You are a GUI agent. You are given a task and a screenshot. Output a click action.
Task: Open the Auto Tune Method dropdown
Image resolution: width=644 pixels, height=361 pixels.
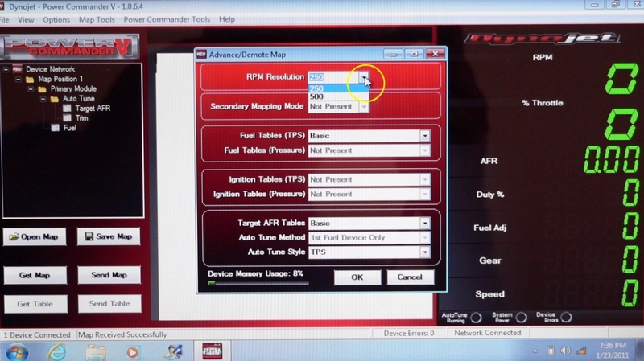click(425, 237)
